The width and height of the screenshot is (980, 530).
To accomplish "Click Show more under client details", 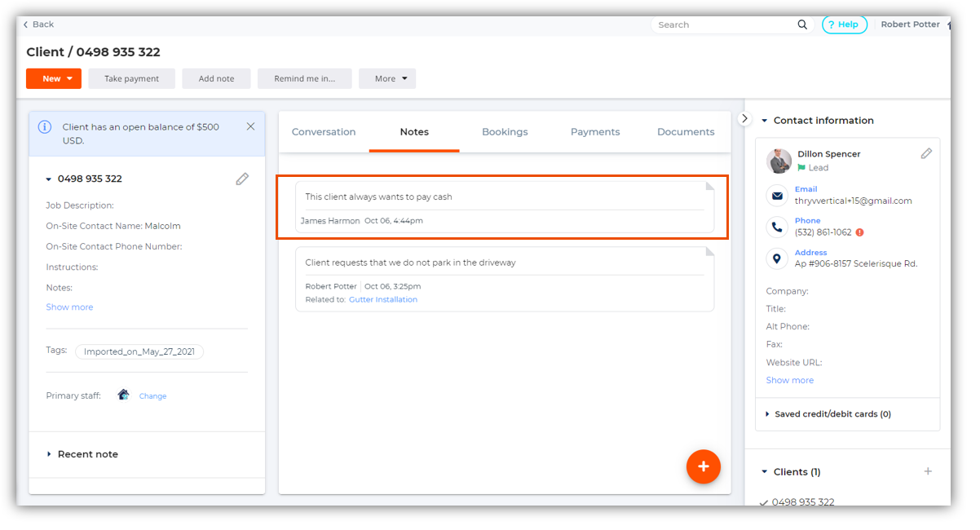I will tap(69, 307).
